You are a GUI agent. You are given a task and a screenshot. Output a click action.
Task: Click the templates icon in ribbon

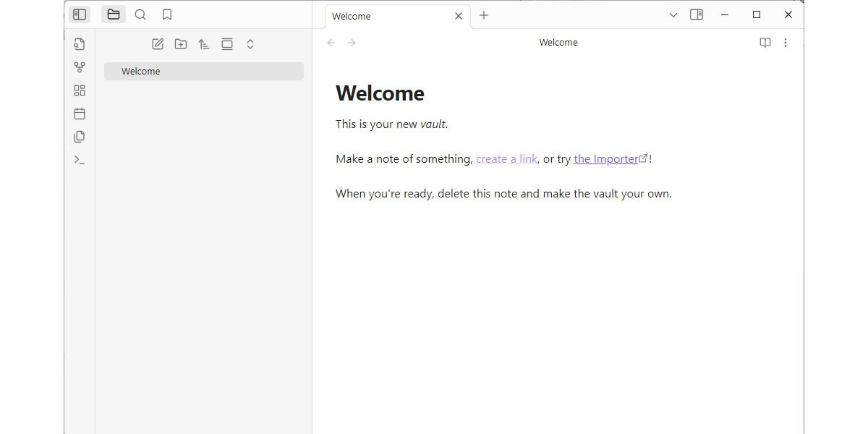click(x=80, y=137)
